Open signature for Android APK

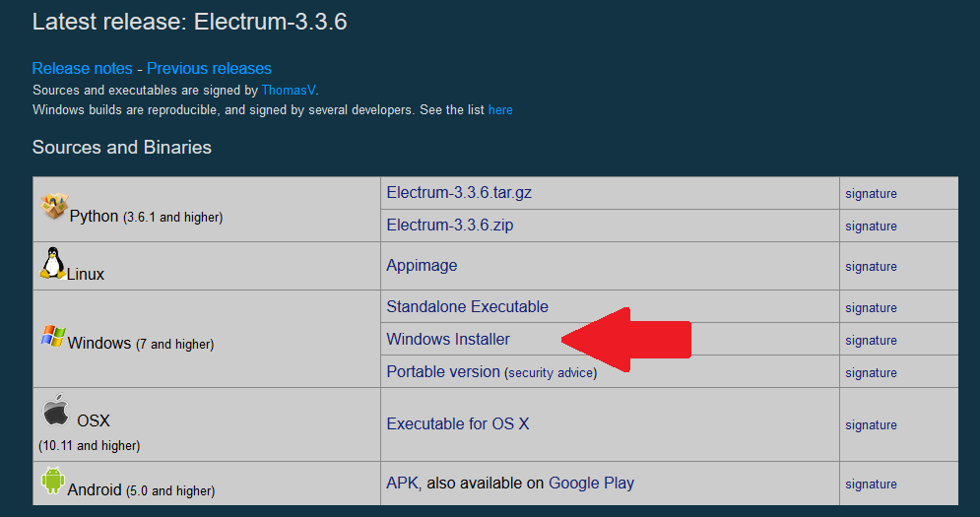[871, 485]
